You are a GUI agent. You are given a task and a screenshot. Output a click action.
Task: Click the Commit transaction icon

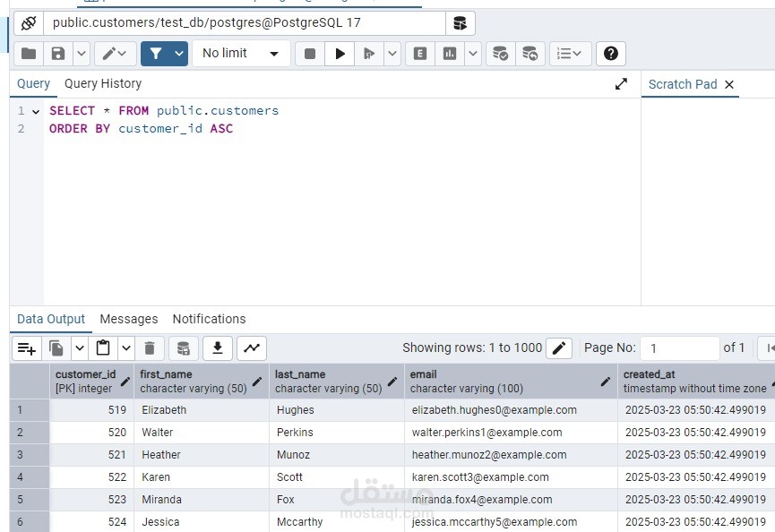tap(501, 54)
